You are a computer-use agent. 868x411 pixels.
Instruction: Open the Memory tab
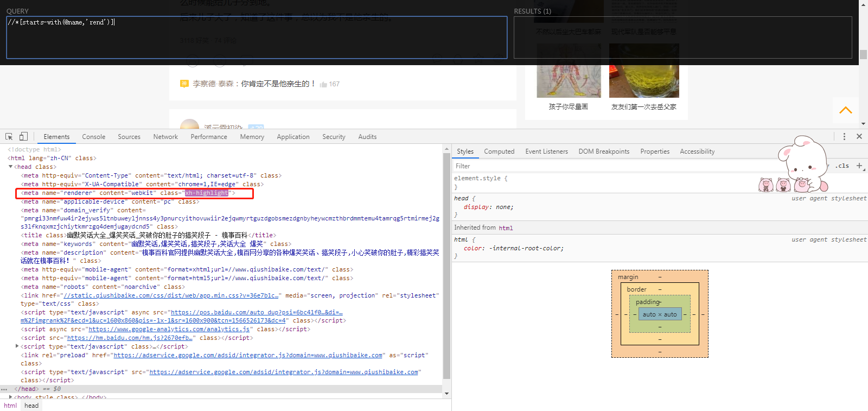pyautogui.click(x=252, y=137)
